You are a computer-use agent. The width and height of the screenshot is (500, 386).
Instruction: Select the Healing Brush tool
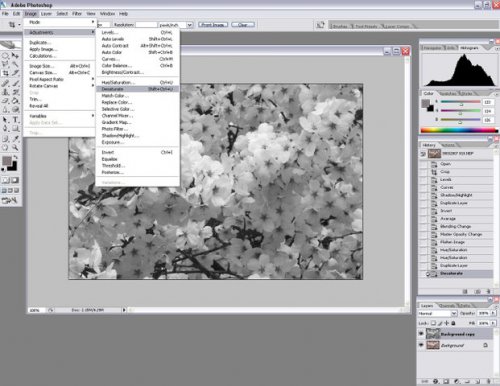[x=6, y=83]
